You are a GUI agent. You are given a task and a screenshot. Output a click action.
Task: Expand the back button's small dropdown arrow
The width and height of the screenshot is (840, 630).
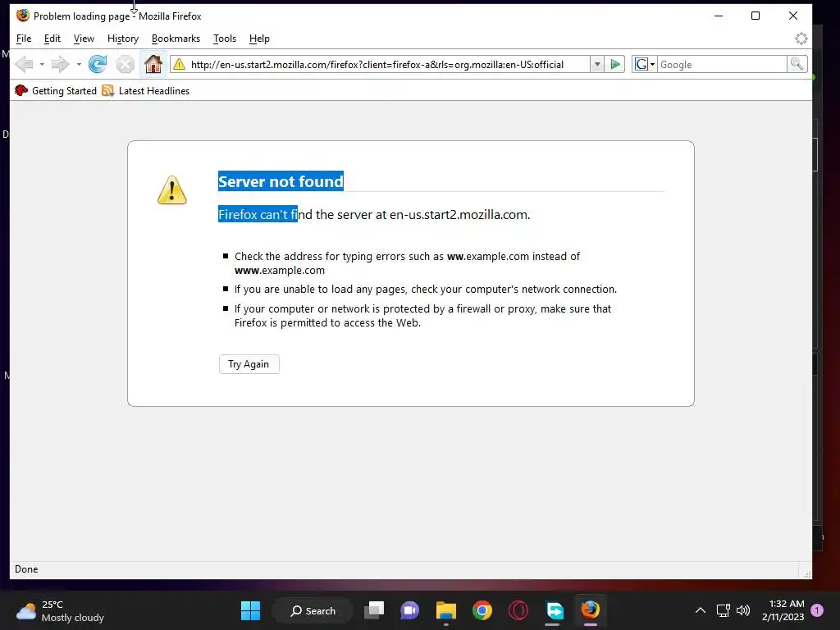pos(42,64)
